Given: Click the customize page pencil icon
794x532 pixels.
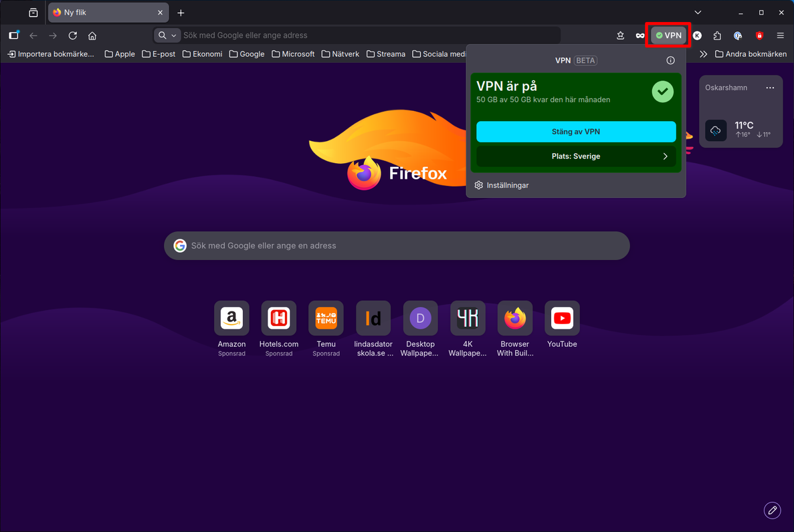Looking at the screenshot, I should click(x=772, y=510).
